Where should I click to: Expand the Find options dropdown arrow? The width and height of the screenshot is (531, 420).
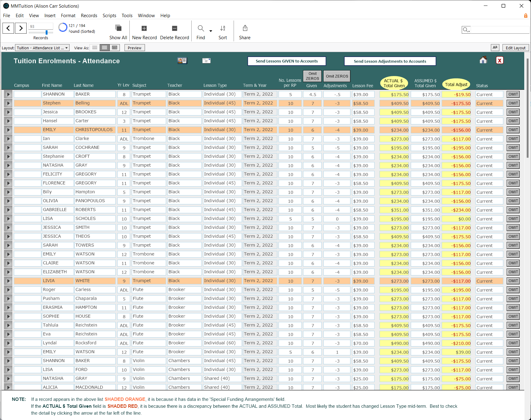click(211, 31)
